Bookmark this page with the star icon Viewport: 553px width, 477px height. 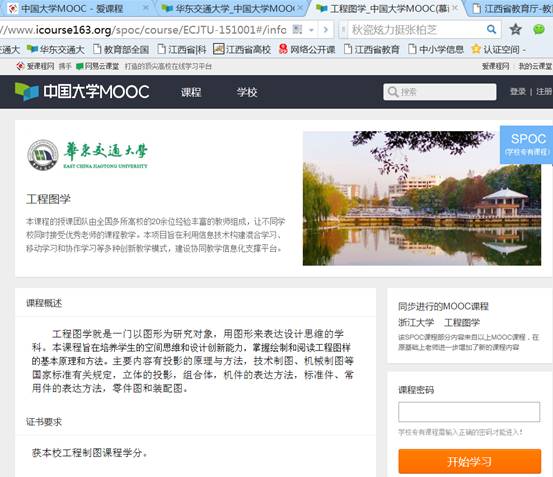point(515,30)
